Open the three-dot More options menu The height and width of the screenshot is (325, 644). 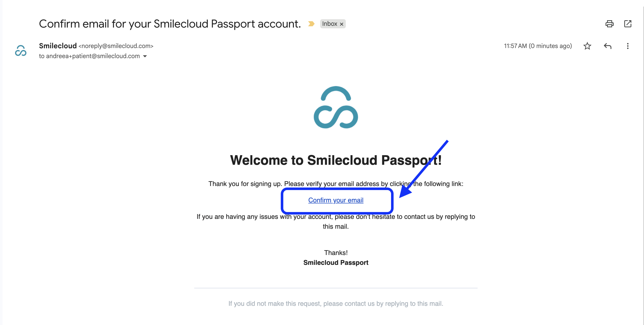[628, 46]
